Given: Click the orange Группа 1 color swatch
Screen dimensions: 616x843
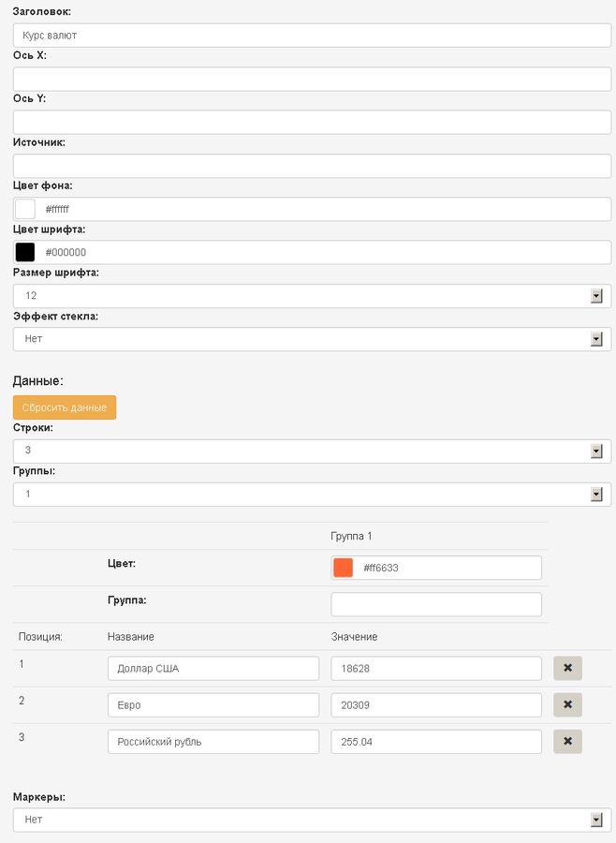Looking at the screenshot, I should [343, 568].
